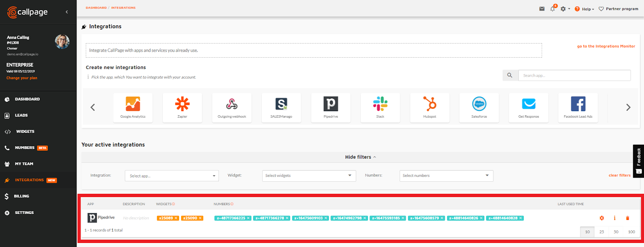The width and height of the screenshot is (644, 247).
Task: Select the Salesforce integration
Action: [x=479, y=108]
